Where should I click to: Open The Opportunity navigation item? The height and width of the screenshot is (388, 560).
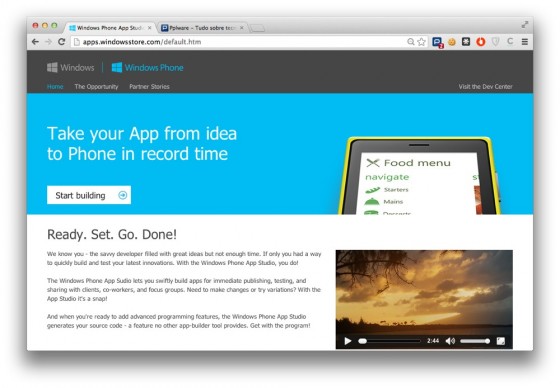[96, 86]
